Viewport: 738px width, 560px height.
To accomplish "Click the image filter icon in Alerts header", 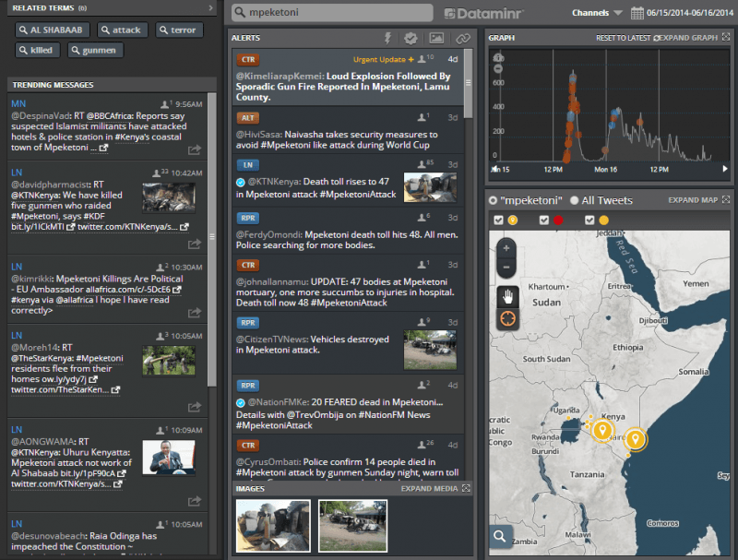I will coord(436,38).
